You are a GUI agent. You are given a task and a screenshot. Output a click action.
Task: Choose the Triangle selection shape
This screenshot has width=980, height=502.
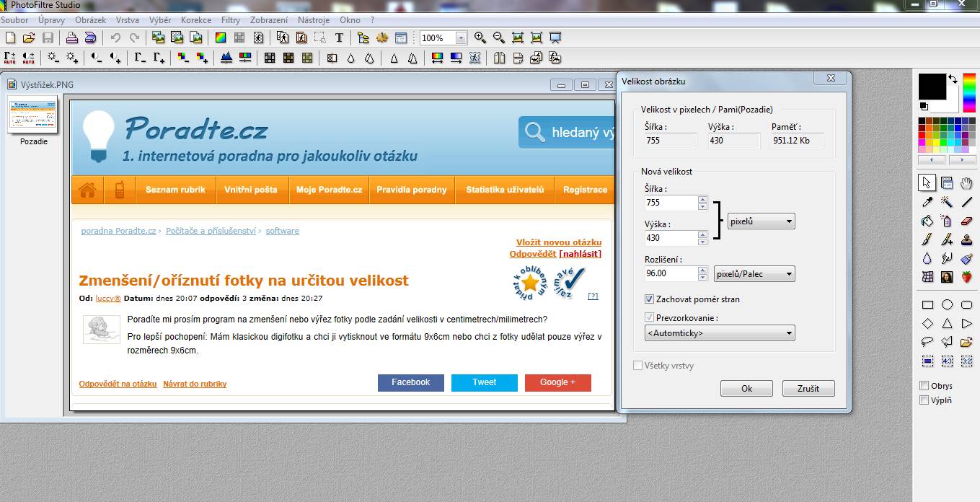point(947,324)
